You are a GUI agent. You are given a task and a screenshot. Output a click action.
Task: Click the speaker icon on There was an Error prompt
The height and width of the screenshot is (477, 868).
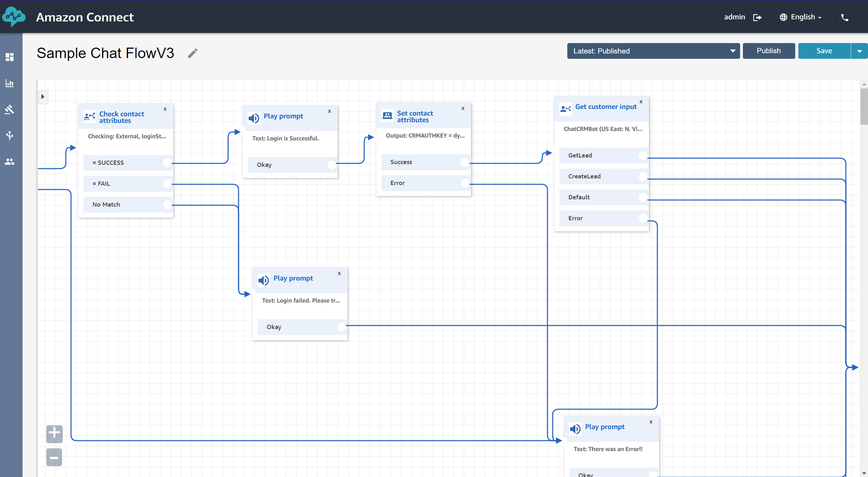coord(575,429)
